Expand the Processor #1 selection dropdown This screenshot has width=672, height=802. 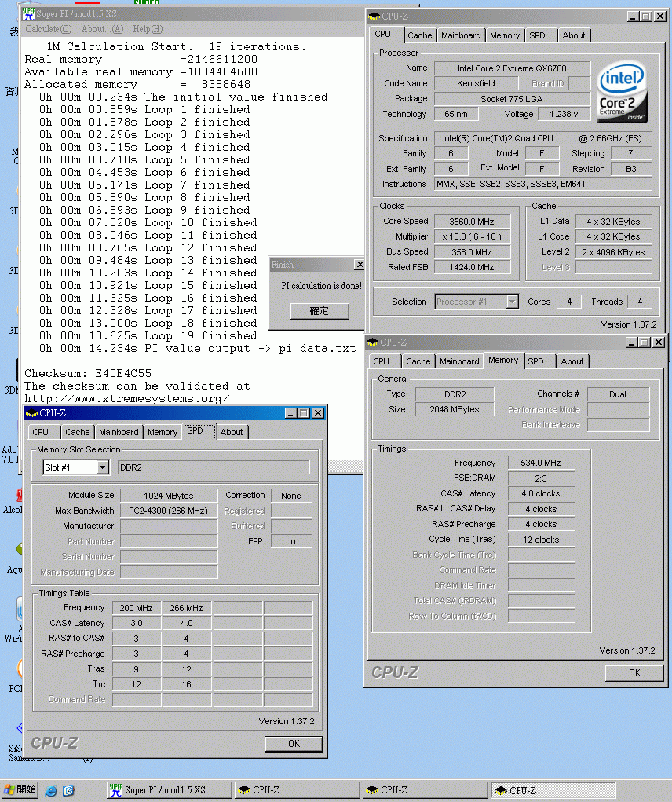pos(512,302)
